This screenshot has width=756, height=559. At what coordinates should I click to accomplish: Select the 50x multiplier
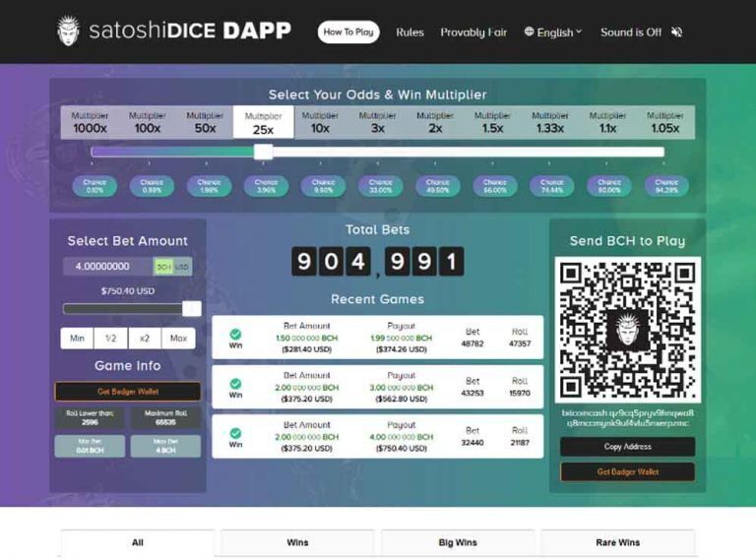pos(205,122)
